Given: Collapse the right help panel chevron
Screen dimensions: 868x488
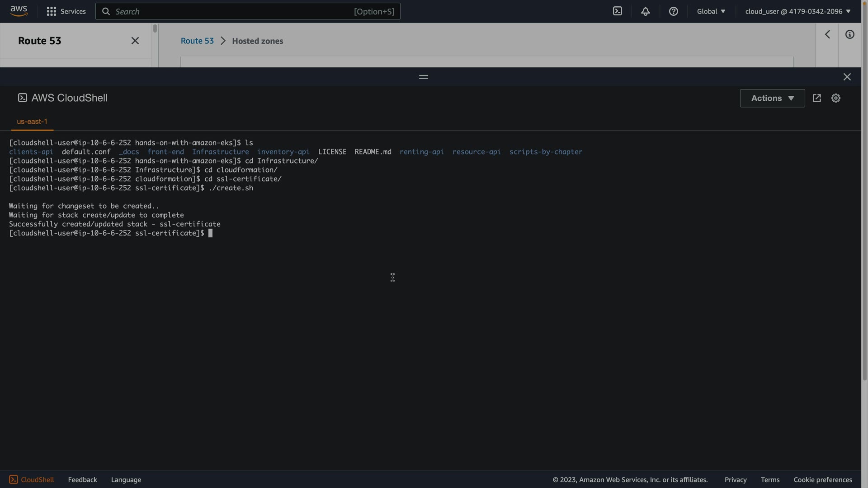Looking at the screenshot, I should coord(827,35).
